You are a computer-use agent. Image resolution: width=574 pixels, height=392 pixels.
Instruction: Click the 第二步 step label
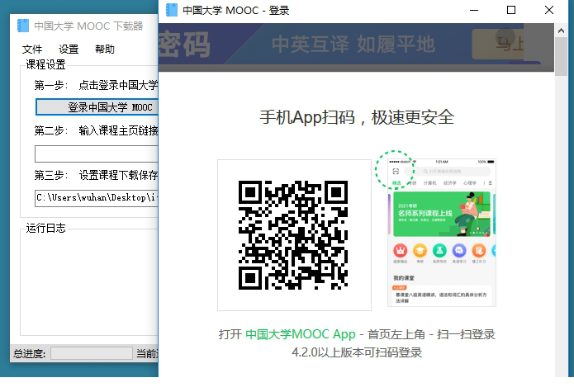tap(51, 130)
